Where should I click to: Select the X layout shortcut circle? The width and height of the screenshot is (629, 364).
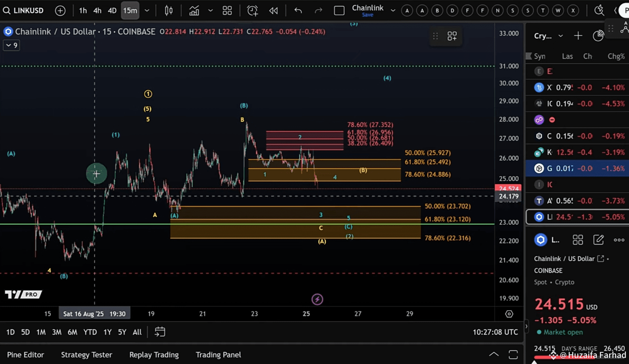(573, 10)
